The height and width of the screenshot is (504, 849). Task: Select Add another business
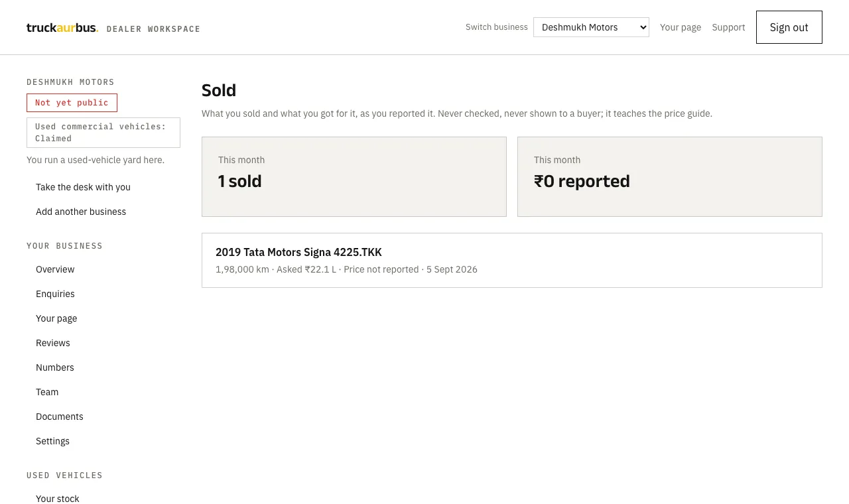pos(81,212)
